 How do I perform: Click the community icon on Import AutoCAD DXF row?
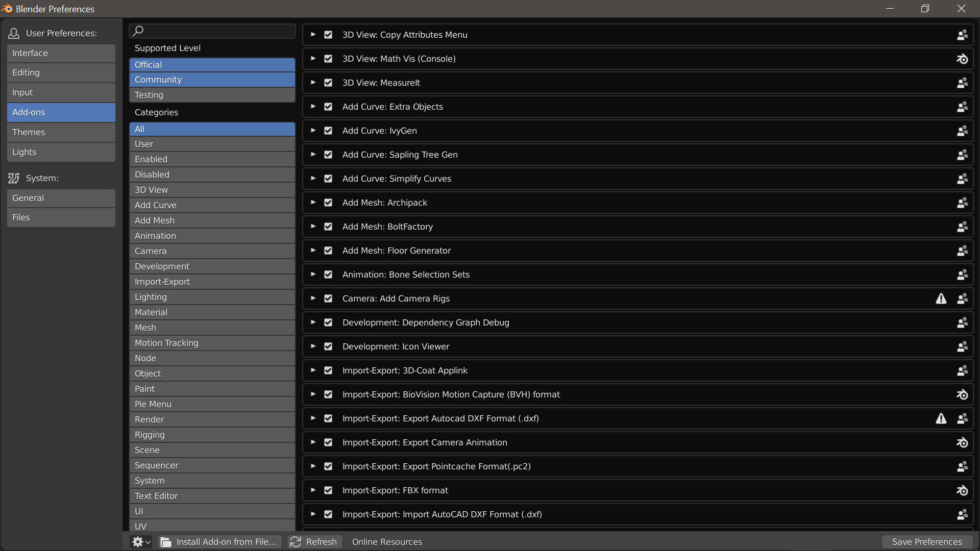[x=962, y=514]
